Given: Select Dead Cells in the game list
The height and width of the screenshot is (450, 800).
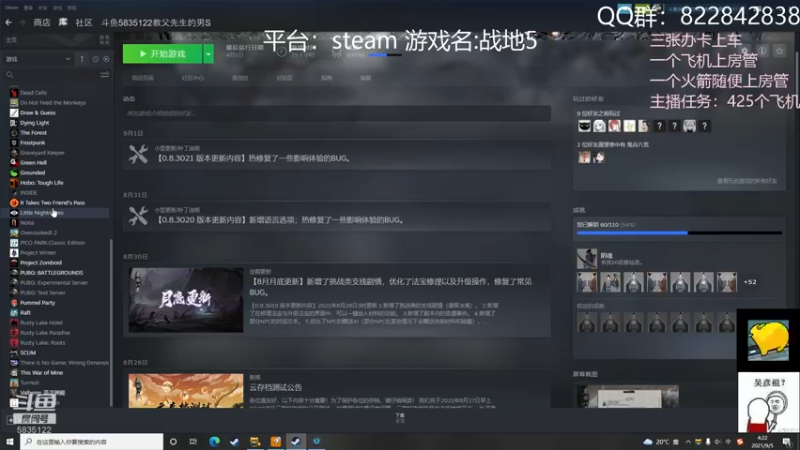Looking at the screenshot, I should pos(33,93).
